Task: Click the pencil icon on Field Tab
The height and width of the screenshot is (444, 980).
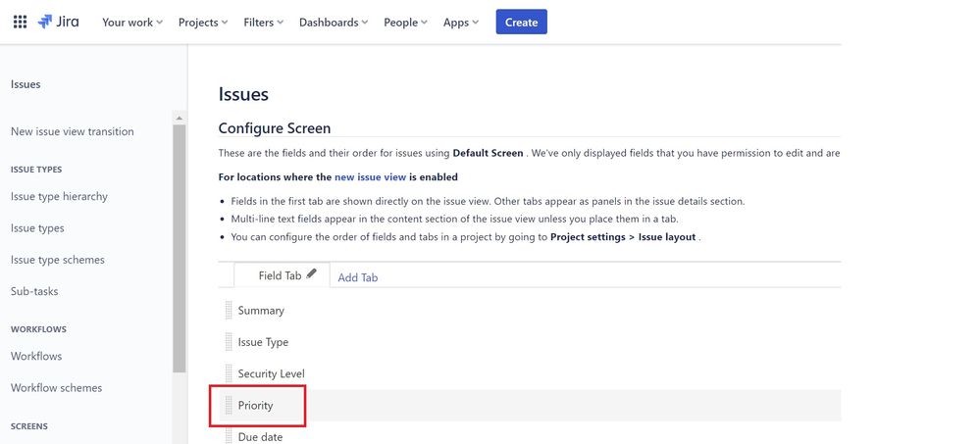Action: (312, 273)
